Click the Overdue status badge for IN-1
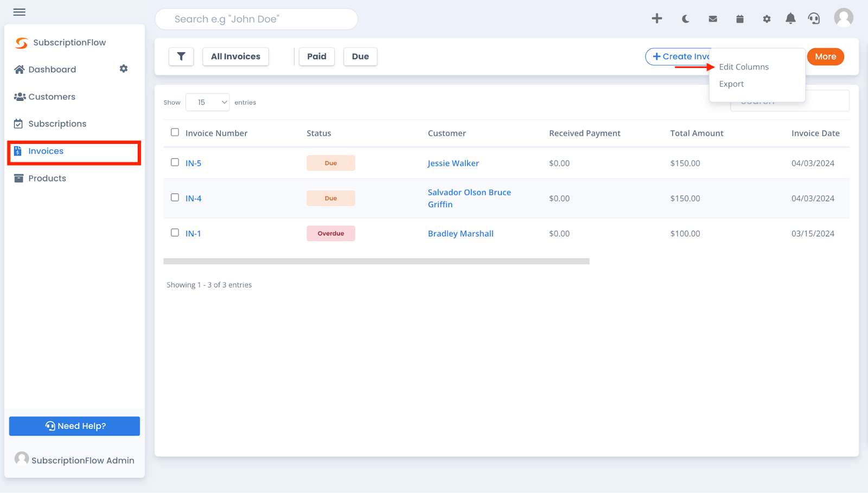The height and width of the screenshot is (493, 868). pos(331,233)
